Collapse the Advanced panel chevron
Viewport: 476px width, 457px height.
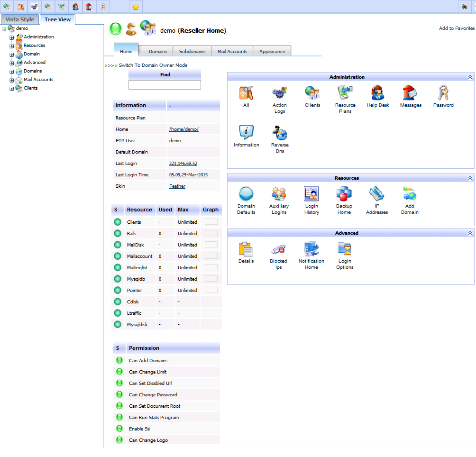(470, 233)
